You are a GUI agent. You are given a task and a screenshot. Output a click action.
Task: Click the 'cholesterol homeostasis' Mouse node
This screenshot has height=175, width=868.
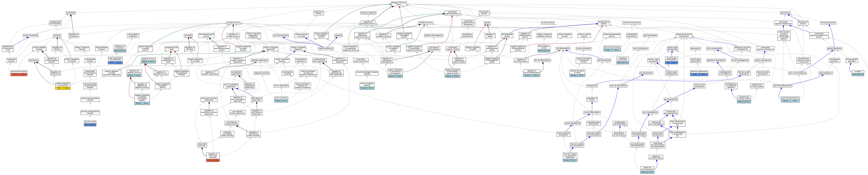(x=623, y=61)
